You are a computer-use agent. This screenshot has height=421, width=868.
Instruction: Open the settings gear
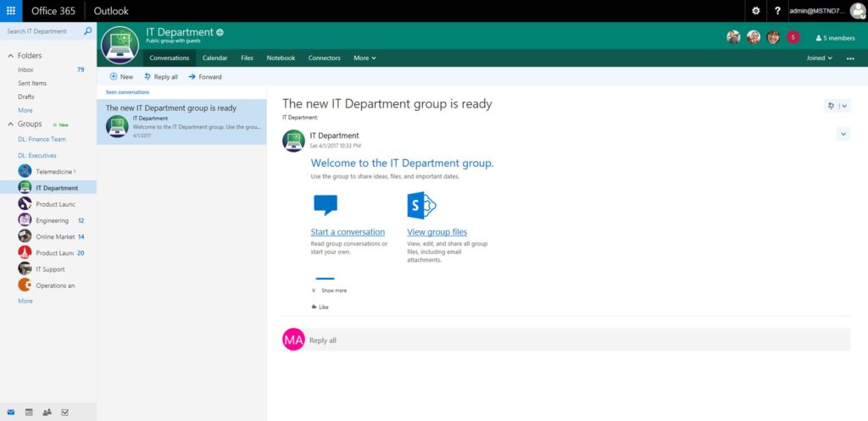click(x=755, y=10)
